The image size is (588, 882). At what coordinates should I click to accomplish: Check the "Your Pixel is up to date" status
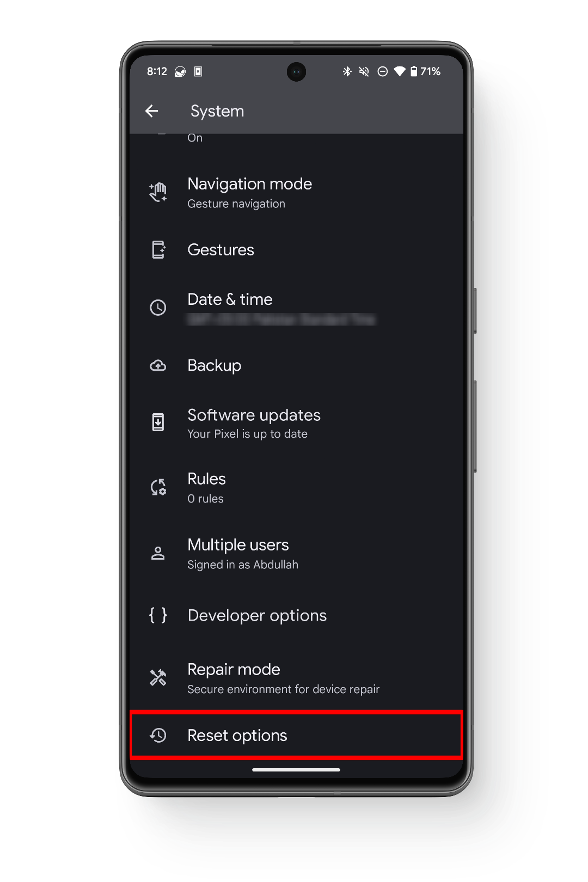(x=247, y=434)
